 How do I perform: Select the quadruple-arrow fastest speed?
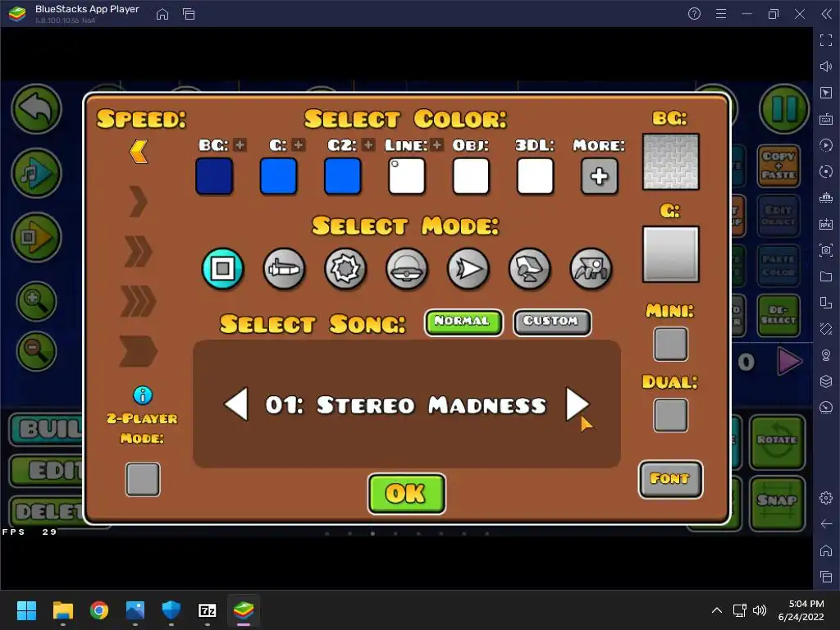pyautogui.click(x=138, y=351)
